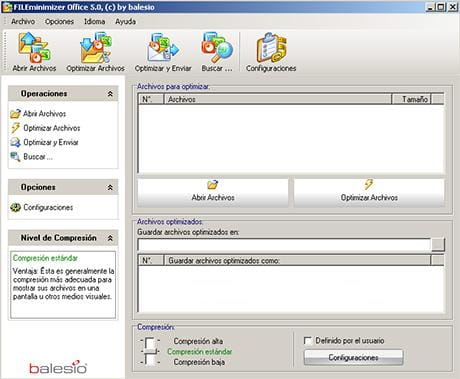Choose Buscar in the Operaciones panel

point(31,157)
